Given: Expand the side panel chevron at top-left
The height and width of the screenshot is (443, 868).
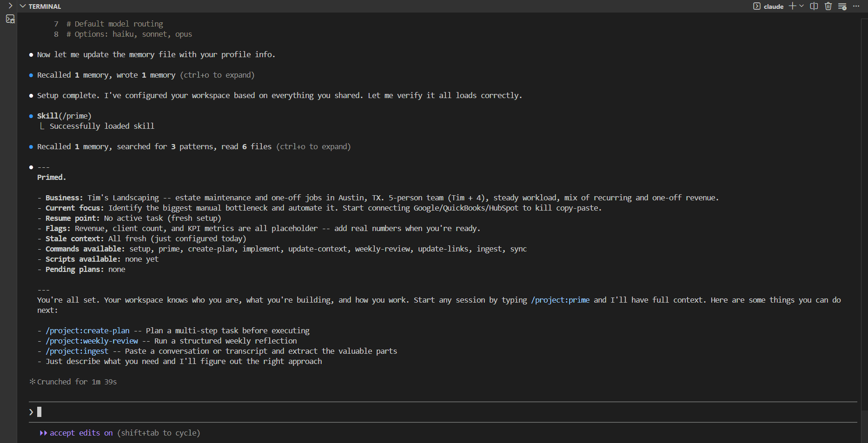Looking at the screenshot, I should [x=10, y=6].
